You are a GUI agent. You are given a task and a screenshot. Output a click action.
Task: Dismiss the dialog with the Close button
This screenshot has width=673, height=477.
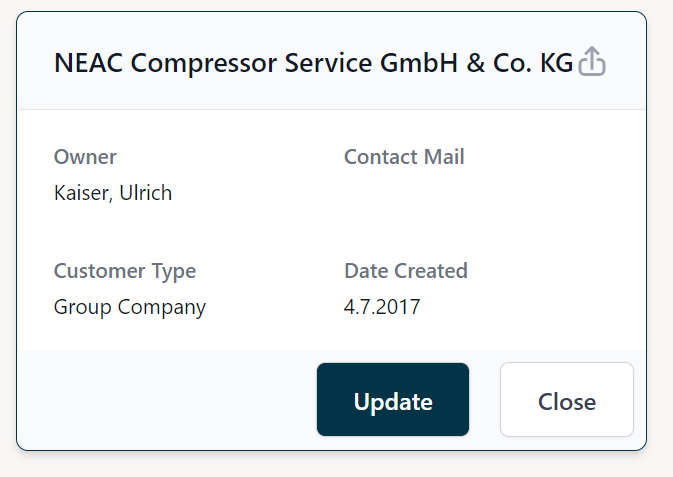566,401
